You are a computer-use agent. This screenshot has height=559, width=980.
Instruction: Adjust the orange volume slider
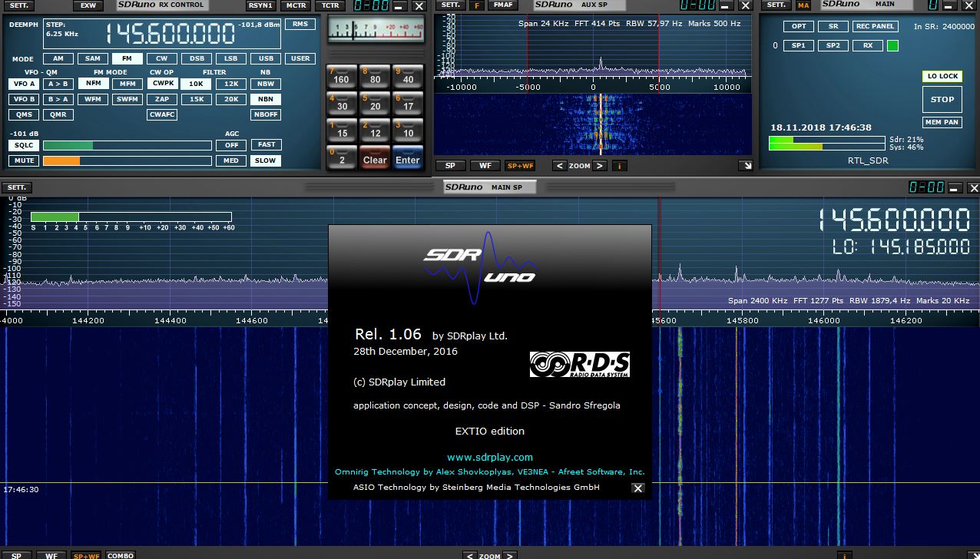pyautogui.click(x=127, y=160)
